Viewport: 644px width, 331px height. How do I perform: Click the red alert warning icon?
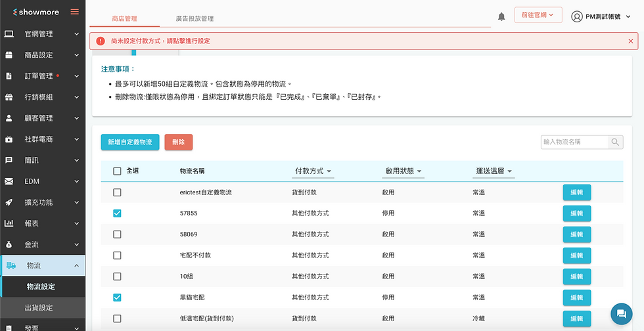click(x=101, y=41)
